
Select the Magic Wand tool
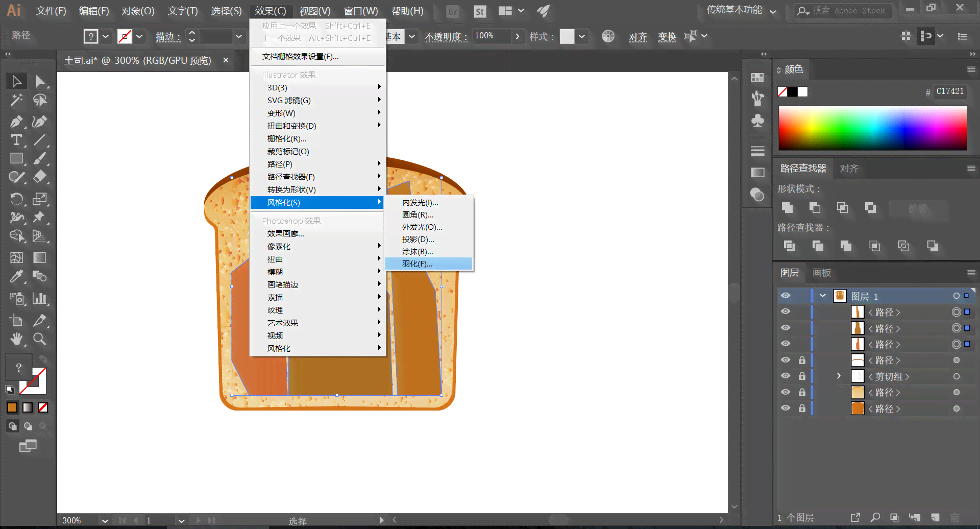(x=16, y=100)
